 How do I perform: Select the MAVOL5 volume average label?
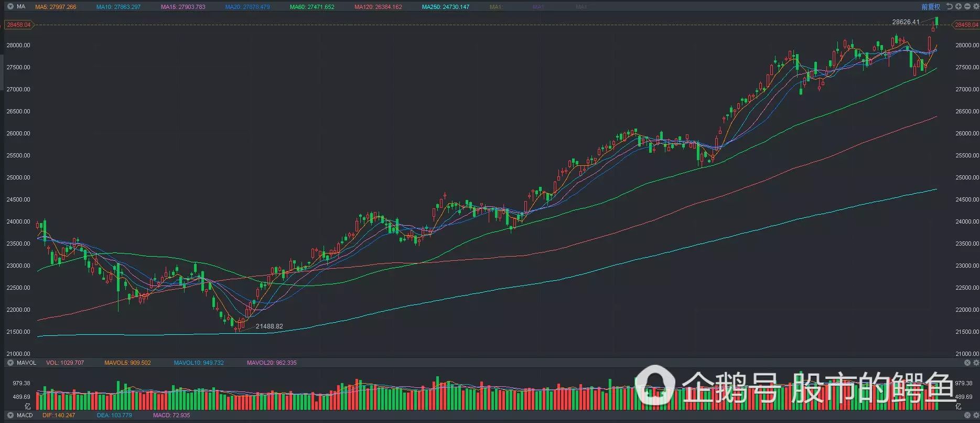click(x=127, y=363)
